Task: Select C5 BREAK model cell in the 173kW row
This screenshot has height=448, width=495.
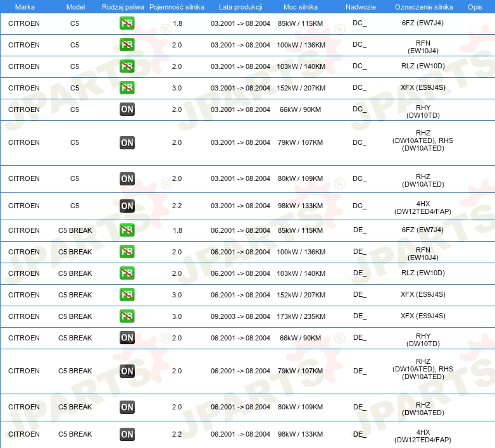Action: coord(75,316)
